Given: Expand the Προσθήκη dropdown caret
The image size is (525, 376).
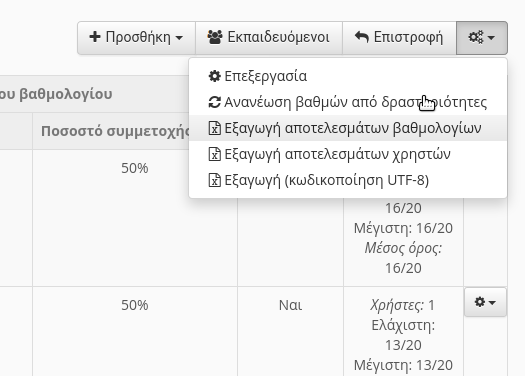Looking at the screenshot, I should tap(179, 38).
